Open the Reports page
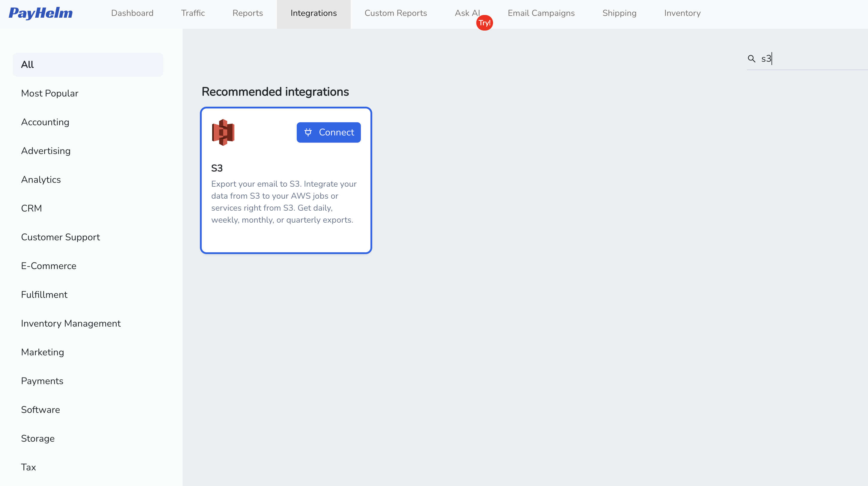Image resolution: width=868 pixels, height=486 pixels. coord(248,13)
